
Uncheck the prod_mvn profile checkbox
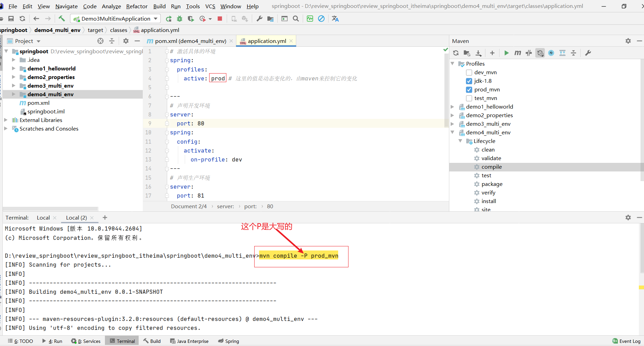[x=469, y=90]
